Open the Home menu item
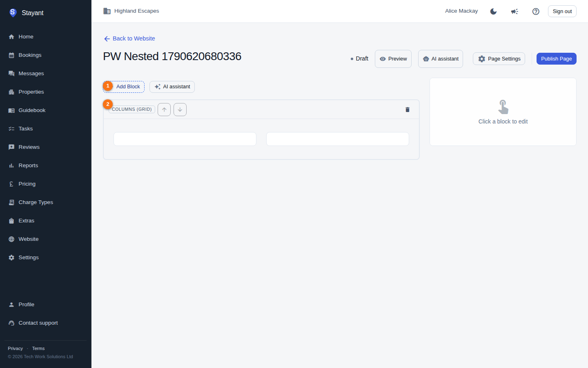The height and width of the screenshot is (368, 588). tap(46, 37)
